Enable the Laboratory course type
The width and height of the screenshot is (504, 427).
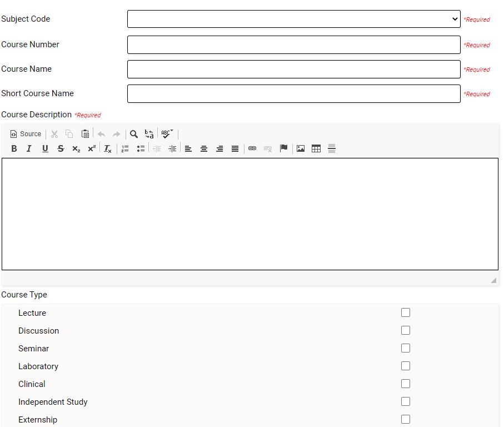point(406,366)
